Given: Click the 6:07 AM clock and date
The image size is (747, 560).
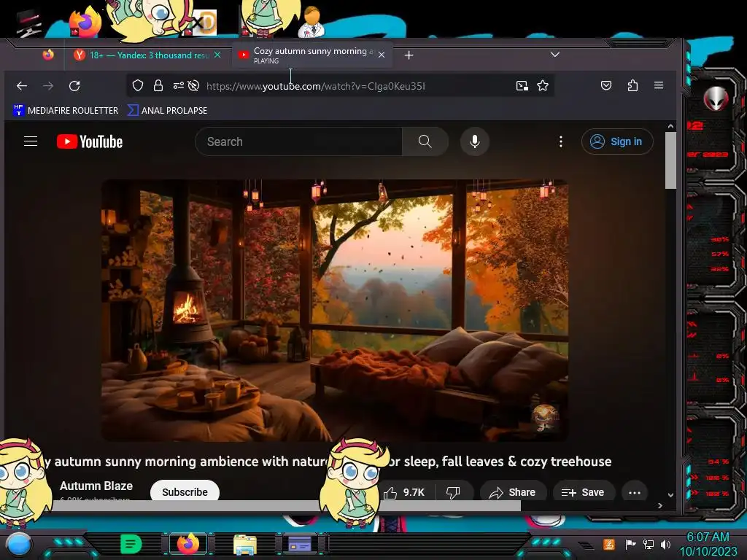Looking at the screenshot, I should click(708, 544).
